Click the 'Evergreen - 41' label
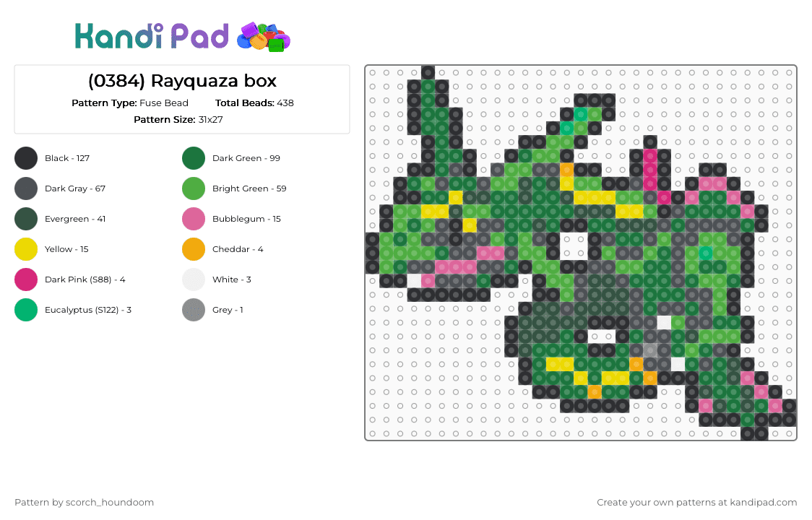 tap(75, 219)
